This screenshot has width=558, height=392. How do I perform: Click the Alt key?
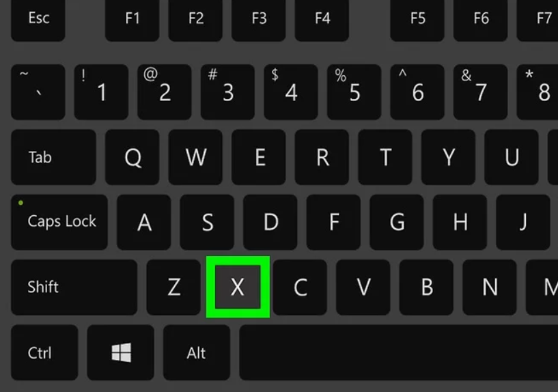(x=197, y=352)
